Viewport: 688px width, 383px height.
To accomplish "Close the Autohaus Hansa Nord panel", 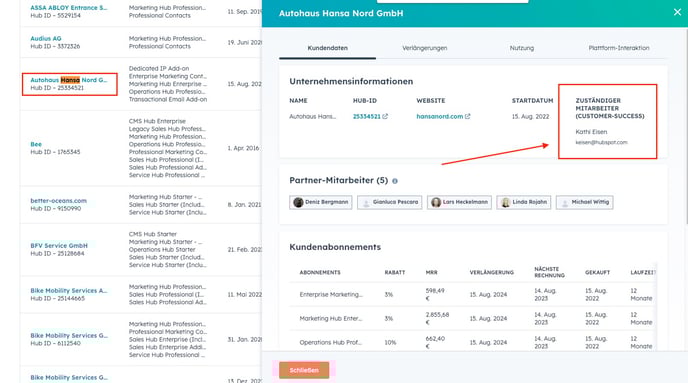I will click(x=677, y=12).
